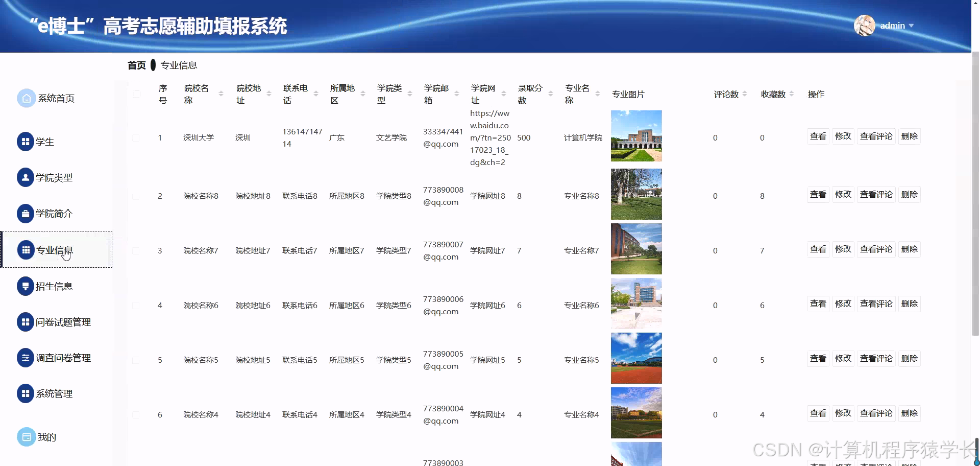980x466 pixels.
Task: Click the 调查问卷管理 sliders icon
Action: pos(26,358)
